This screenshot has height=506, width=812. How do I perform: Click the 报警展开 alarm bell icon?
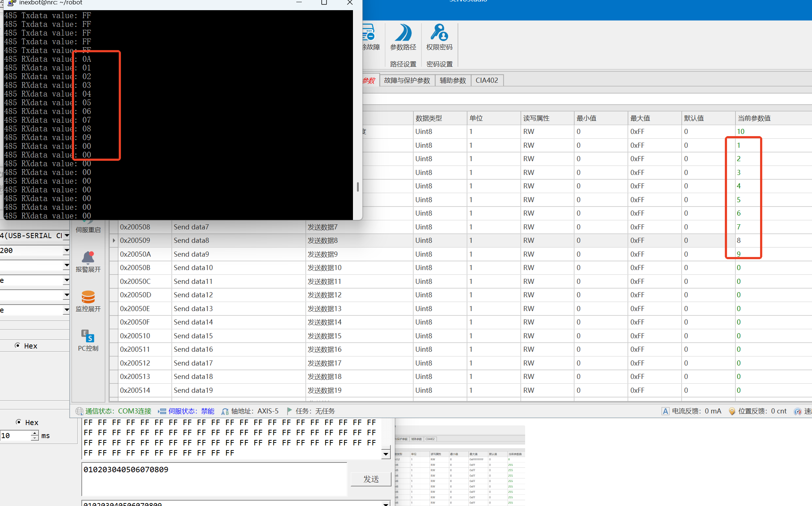88,258
